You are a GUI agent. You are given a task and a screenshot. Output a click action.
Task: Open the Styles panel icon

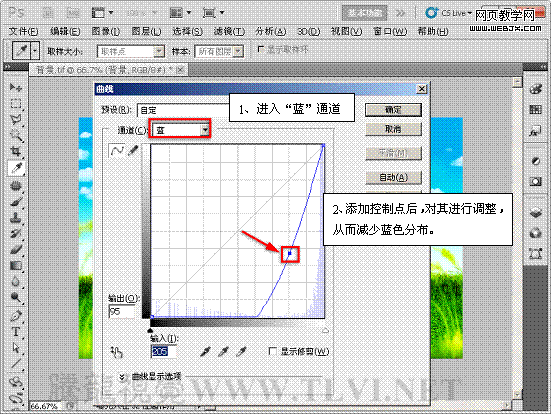(x=536, y=131)
